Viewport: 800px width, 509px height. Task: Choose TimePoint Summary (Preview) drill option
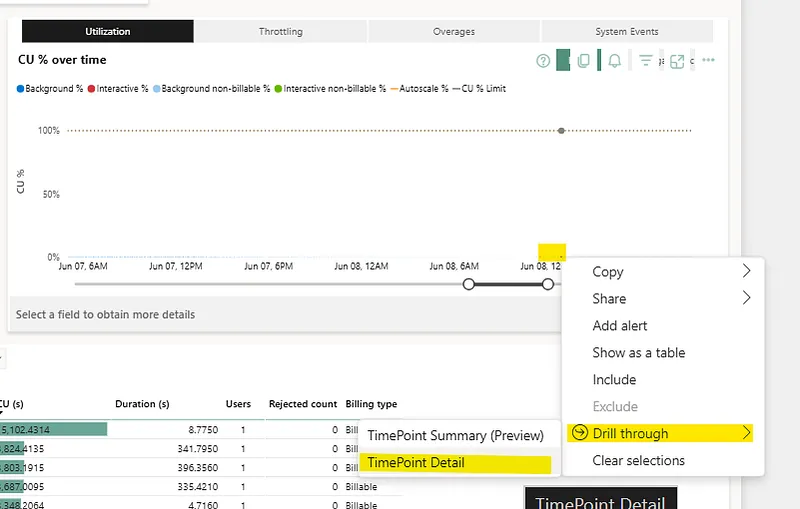[456, 436]
